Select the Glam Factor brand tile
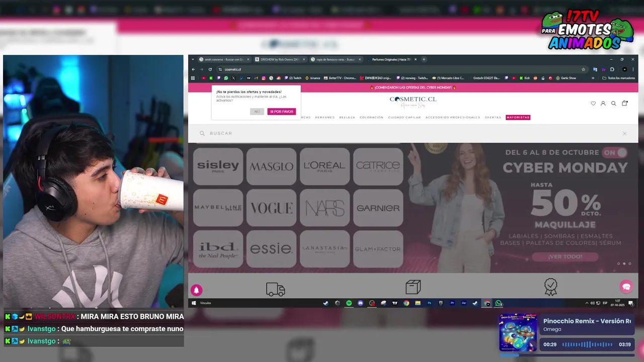 378,249
